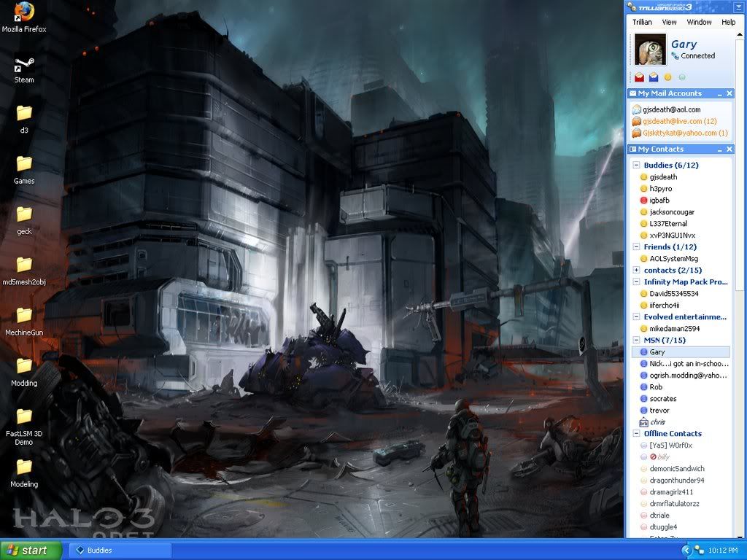Collapse the MSN (7/15) group
Image resolution: width=747 pixels, height=560 pixels.
click(x=636, y=340)
